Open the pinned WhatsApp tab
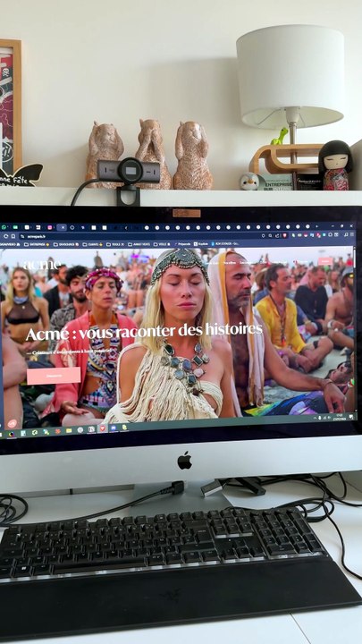362x644 pixels. [x=4, y=227]
